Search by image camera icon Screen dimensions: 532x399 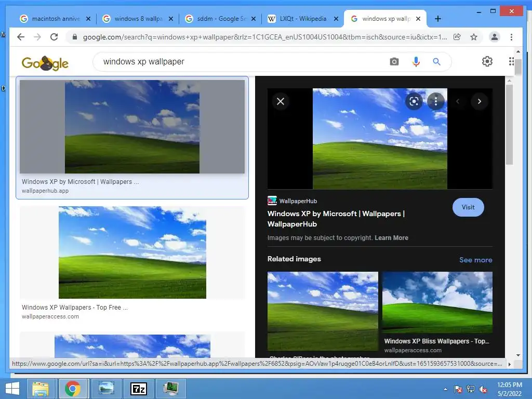(394, 62)
